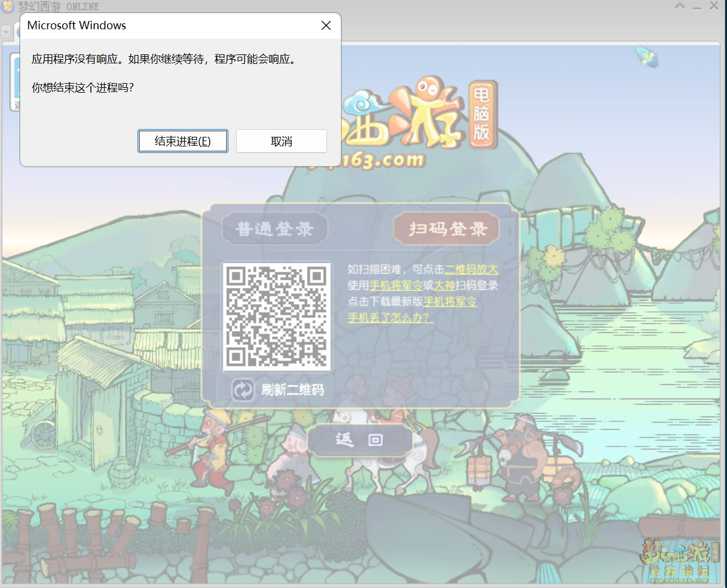Screen dimensions: 727x588
Task: Open the 大神 link
Action: [x=444, y=286]
